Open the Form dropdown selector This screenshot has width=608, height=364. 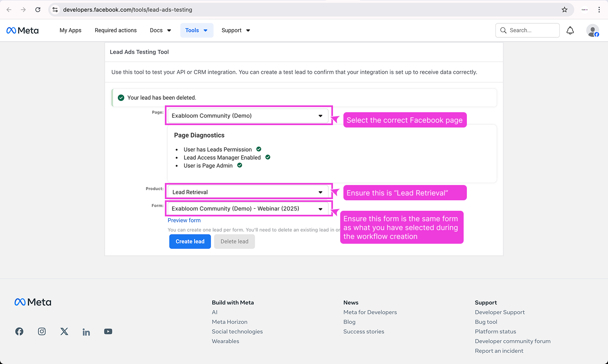248,209
